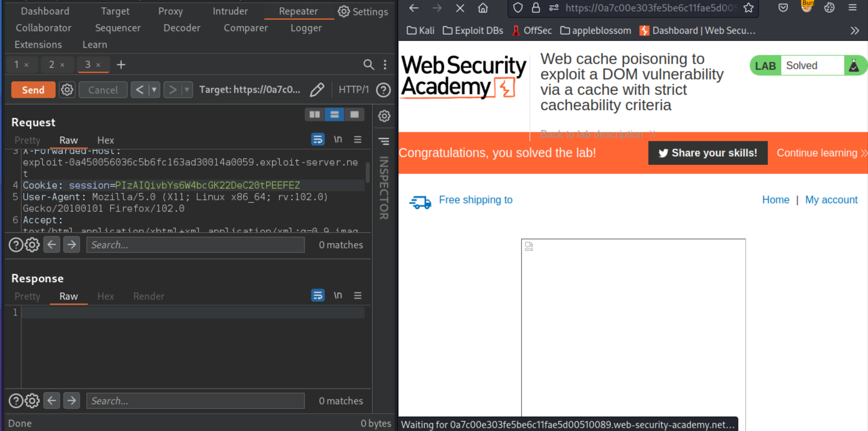Open response search settings gear

(x=32, y=401)
